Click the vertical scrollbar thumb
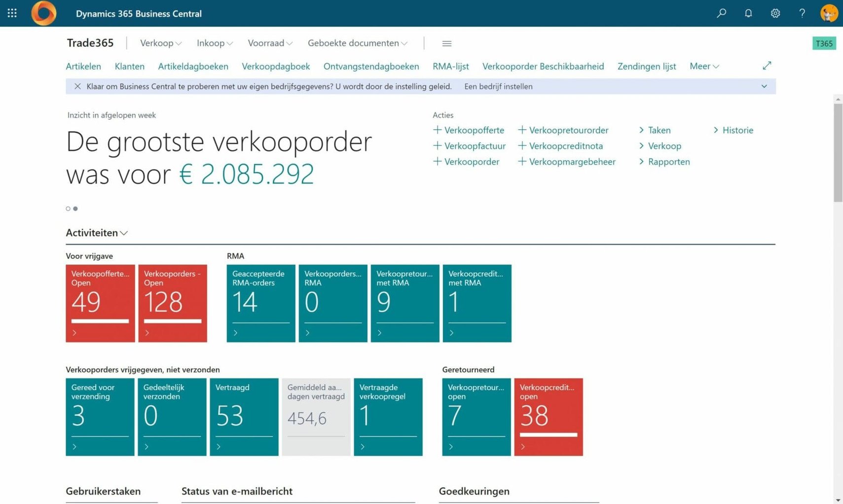The height and width of the screenshot is (504, 843). pyautogui.click(x=838, y=152)
